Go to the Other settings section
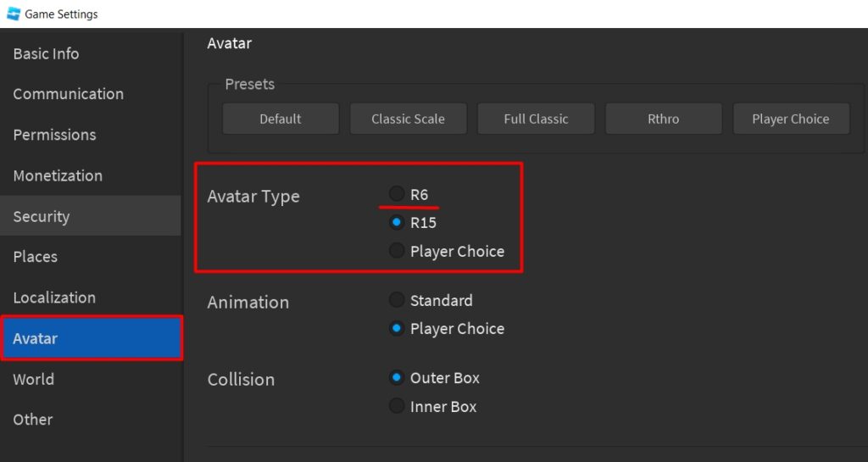 coord(92,420)
